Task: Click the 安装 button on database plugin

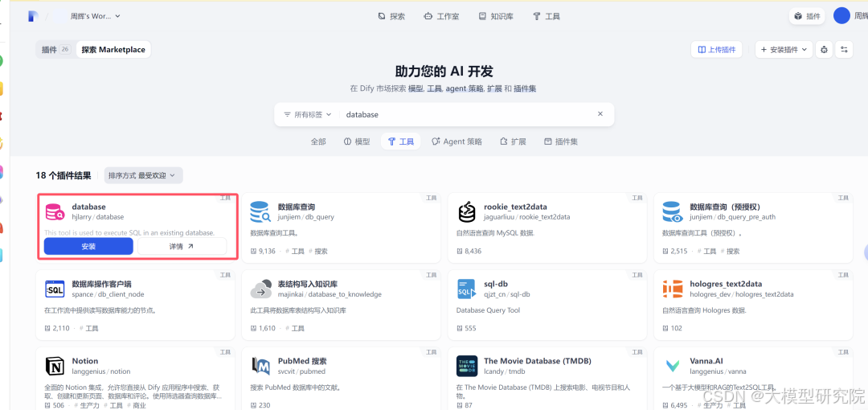Action: pyautogui.click(x=88, y=246)
